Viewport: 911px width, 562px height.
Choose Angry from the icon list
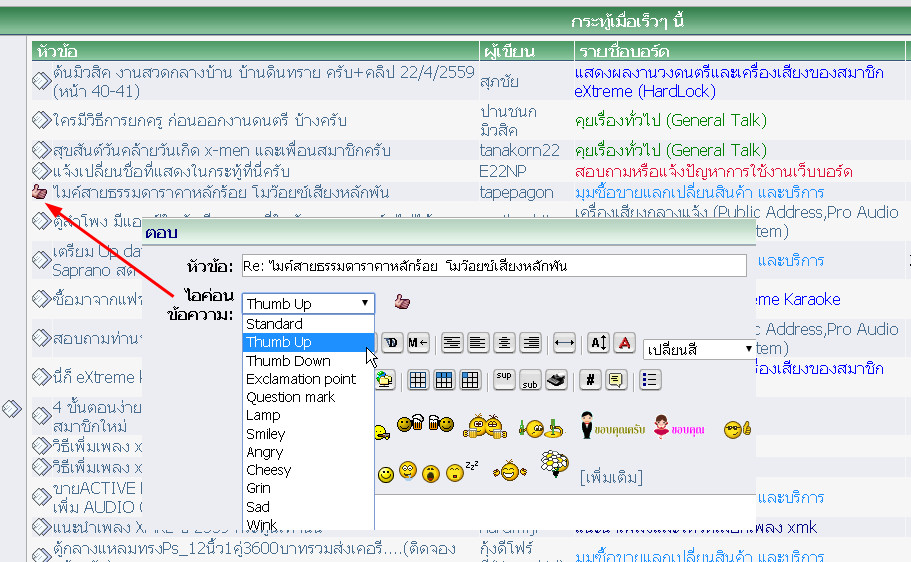tap(308, 452)
